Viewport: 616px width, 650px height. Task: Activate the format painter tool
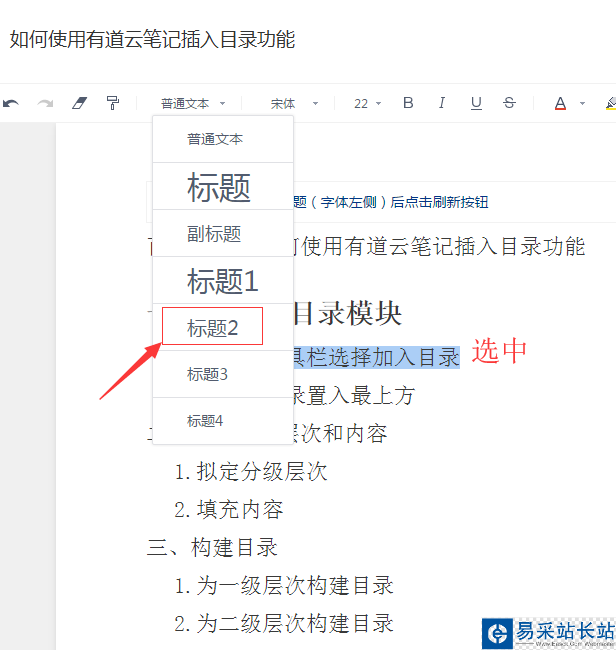(x=112, y=103)
